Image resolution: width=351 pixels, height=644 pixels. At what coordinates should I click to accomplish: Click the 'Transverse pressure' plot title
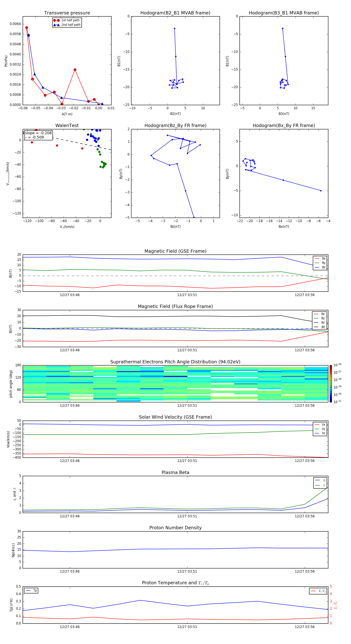coord(67,13)
